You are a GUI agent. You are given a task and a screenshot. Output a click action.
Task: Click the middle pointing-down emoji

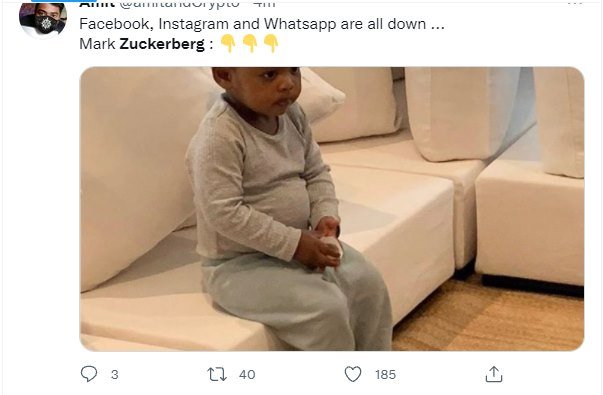pyautogui.click(x=250, y=43)
